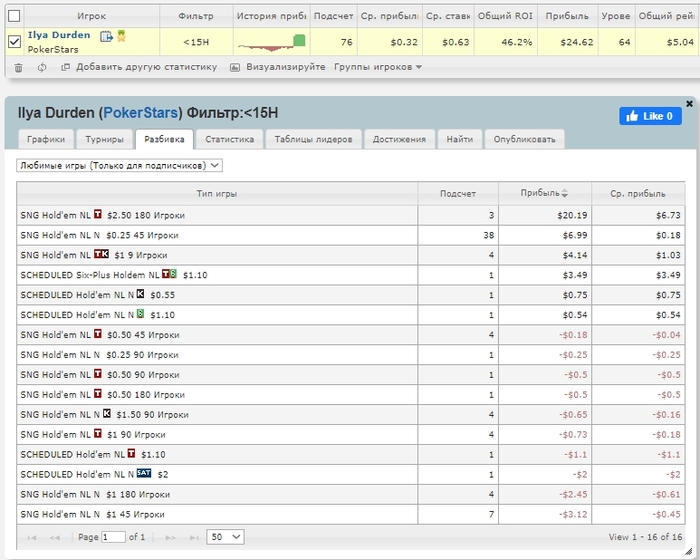This screenshot has height=560, width=700.
Task: Go to first page in pager
Action: (x=32, y=537)
